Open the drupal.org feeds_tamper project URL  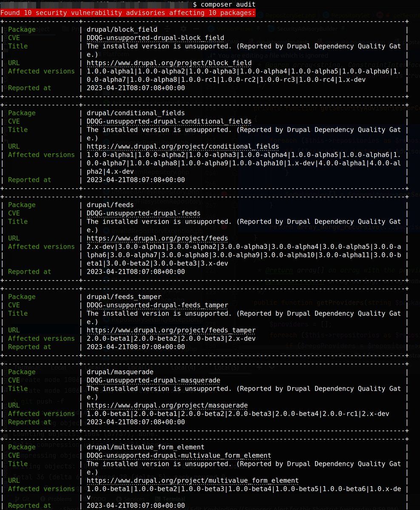(171, 330)
